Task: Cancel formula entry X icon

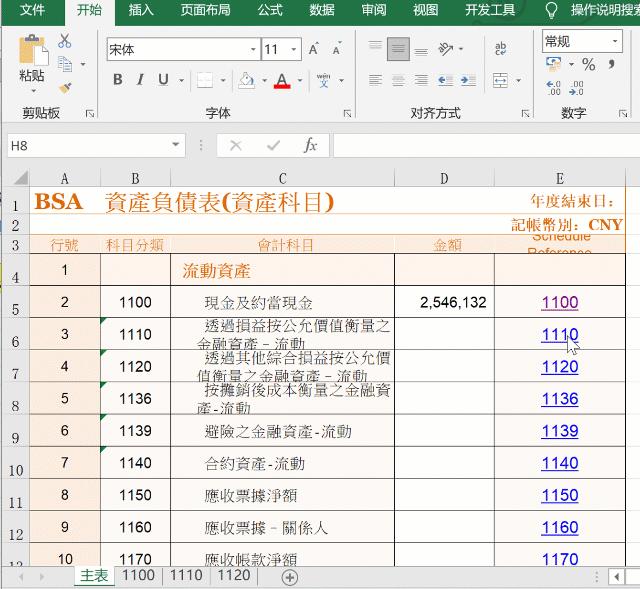Action: point(236,145)
